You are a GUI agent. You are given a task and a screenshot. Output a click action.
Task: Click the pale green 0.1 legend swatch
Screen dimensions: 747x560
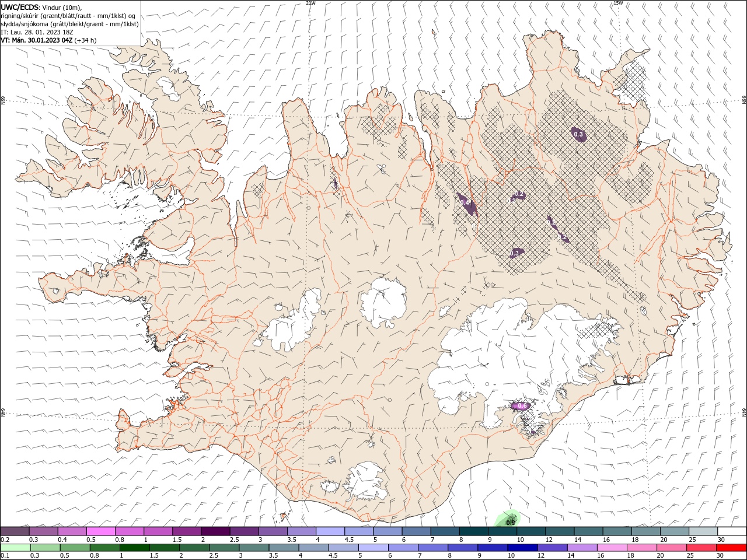(15, 548)
